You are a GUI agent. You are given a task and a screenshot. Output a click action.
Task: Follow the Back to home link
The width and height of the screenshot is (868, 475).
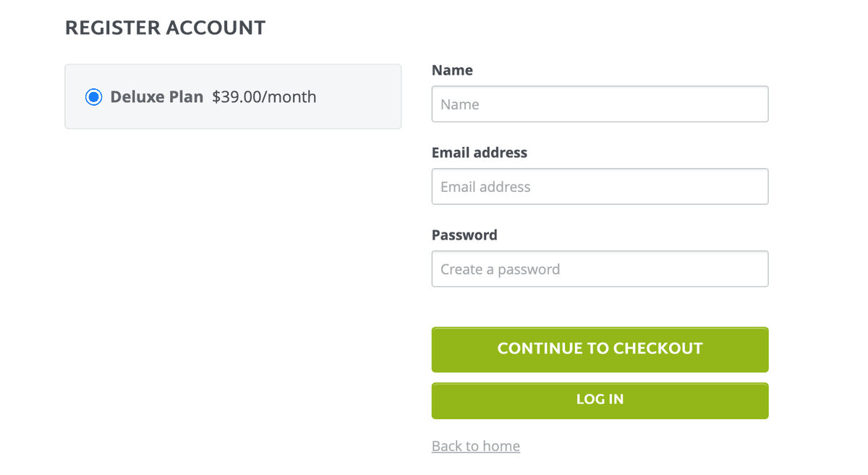click(x=475, y=446)
